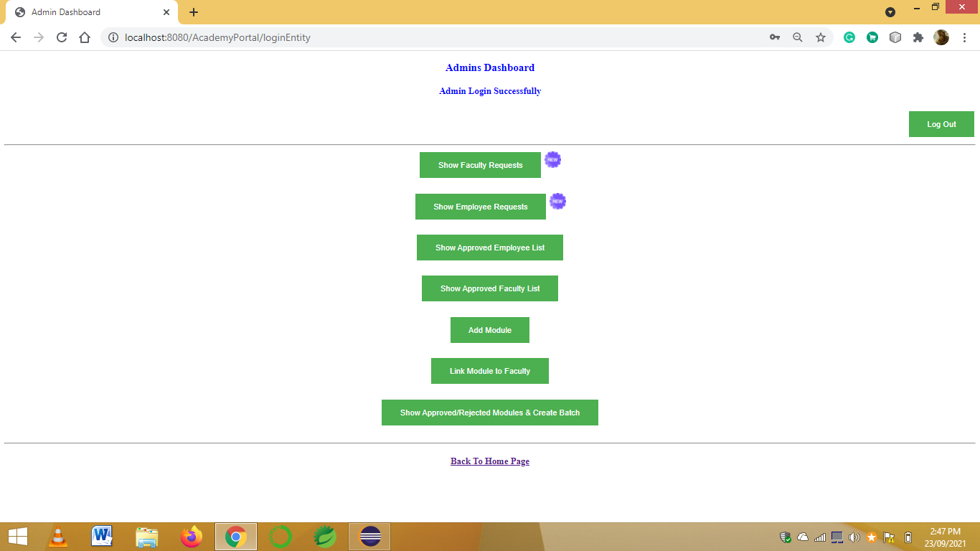Screen dimensions: 980x551
Task: Open Microsoft Word from the taskbar
Action: pos(103,537)
